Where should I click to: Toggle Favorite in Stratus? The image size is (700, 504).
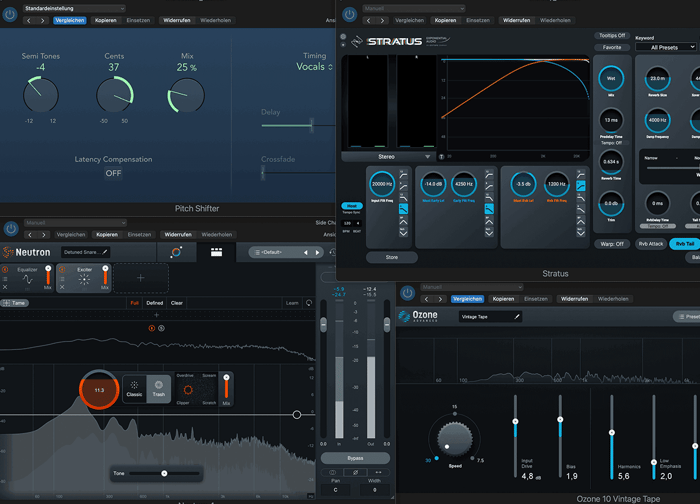612,47
